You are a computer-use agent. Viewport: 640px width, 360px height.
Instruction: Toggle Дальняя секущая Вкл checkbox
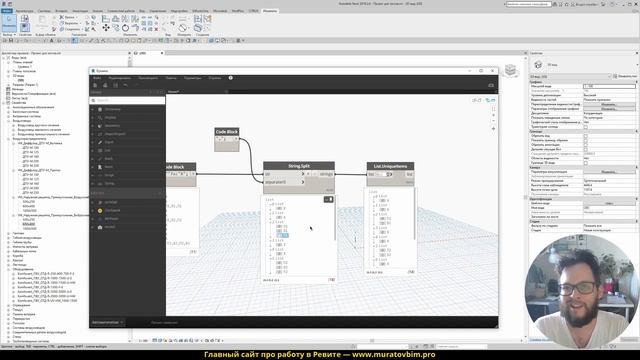[x=585, y=149]
